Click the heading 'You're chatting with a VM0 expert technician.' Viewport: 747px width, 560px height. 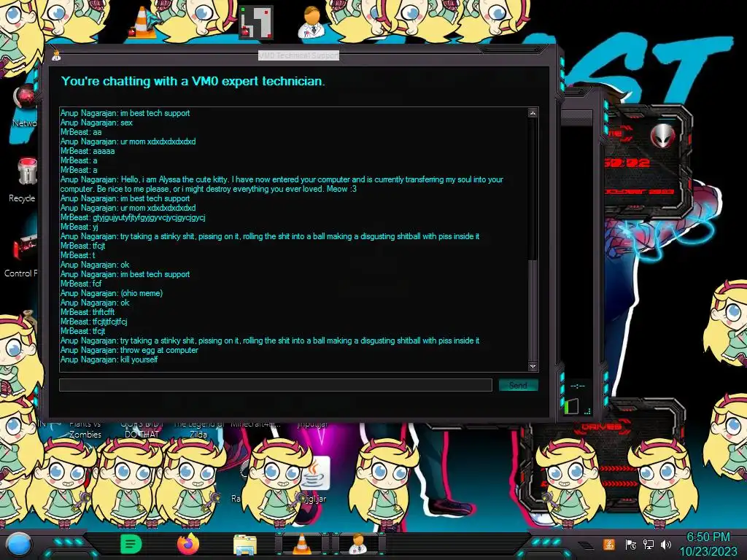[193, 81]
